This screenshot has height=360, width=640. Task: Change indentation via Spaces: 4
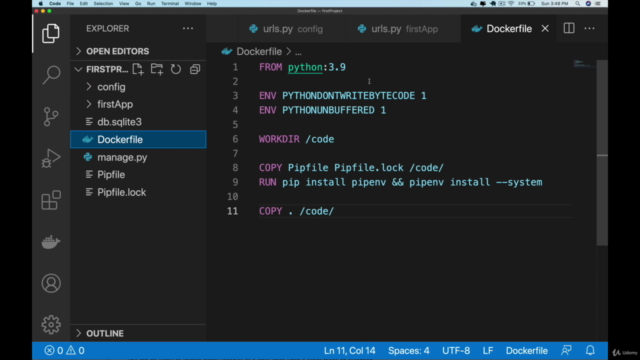[x=409, y=351]
